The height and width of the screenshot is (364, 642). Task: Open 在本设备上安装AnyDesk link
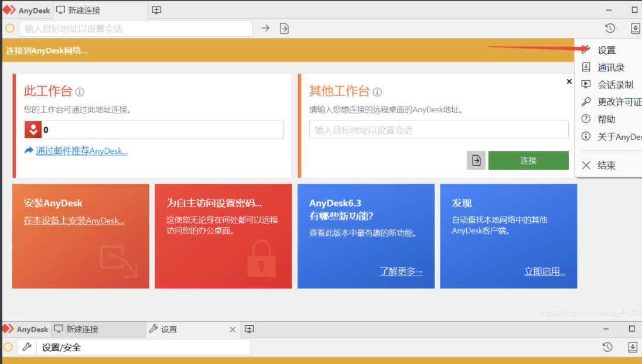(74, 221)
